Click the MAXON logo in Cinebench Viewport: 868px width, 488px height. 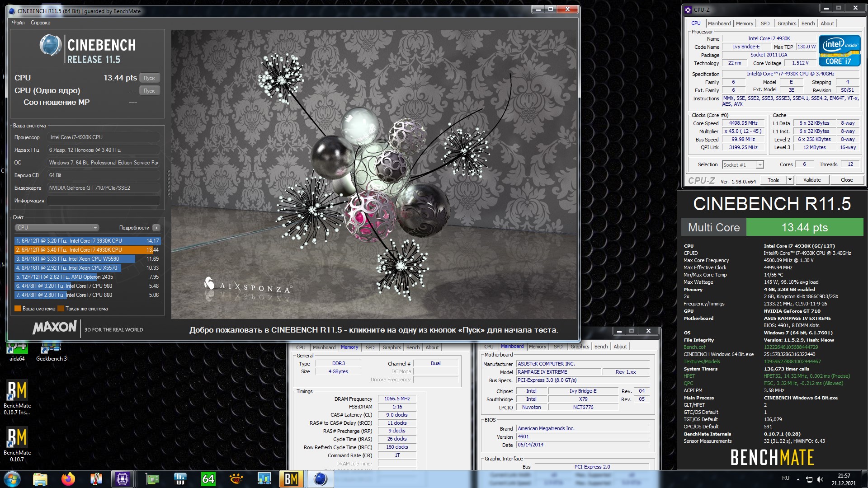point(55,327)
